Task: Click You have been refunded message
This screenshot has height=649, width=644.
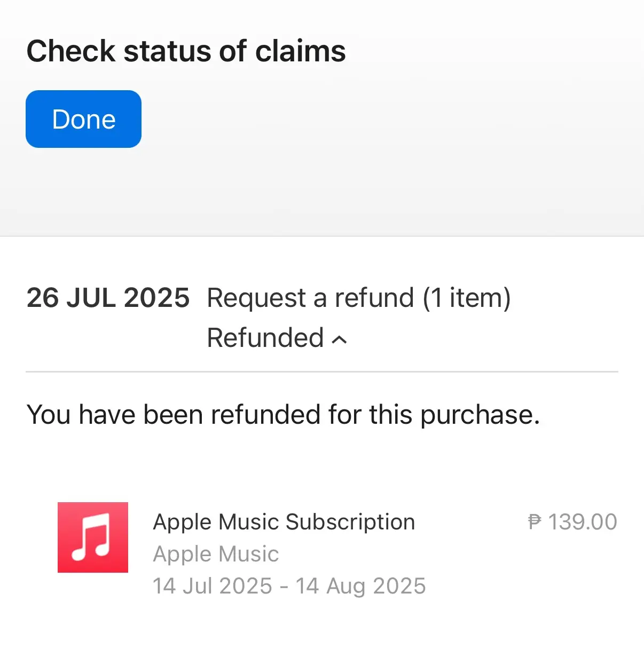Action: click(x=283, y=415)
